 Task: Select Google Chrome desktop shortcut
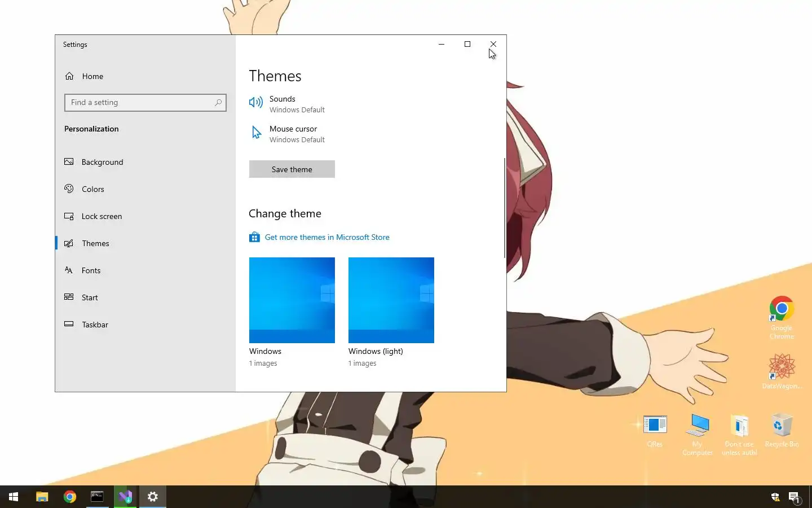782,318
